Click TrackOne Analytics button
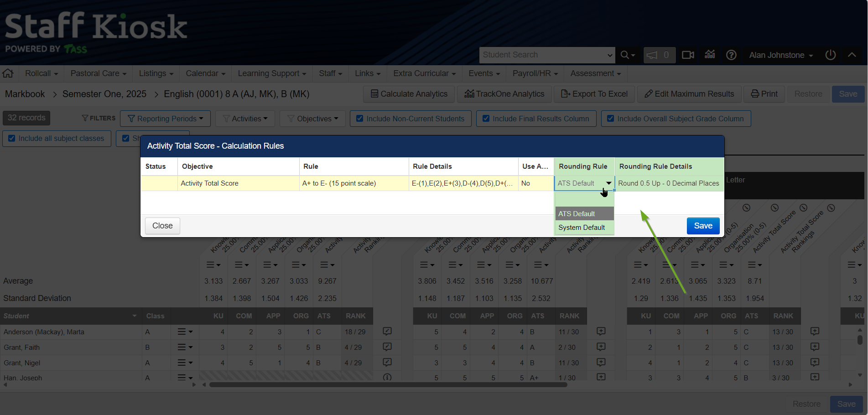The width and height of the screenshot is (868, 415). click(504, 94)
